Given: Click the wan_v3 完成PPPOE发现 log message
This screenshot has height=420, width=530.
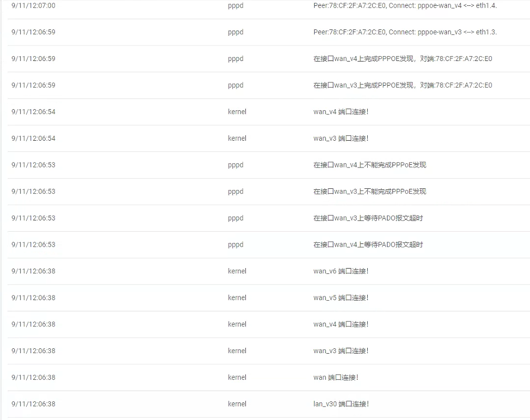Looking at the screenshot, I should pyautogui.click(x=403, y=85).
